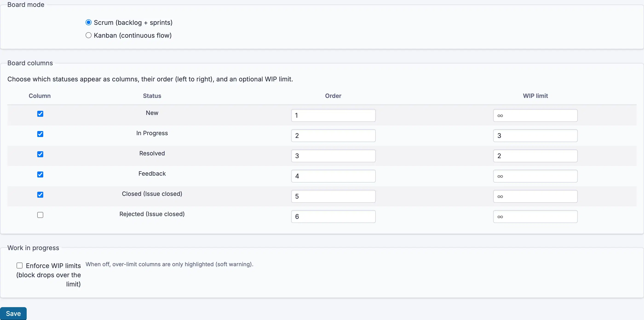The height and width of the screenshot is (320, 644).
Task: Click the Order field for In Progress
Action: [x=333, y=136]
